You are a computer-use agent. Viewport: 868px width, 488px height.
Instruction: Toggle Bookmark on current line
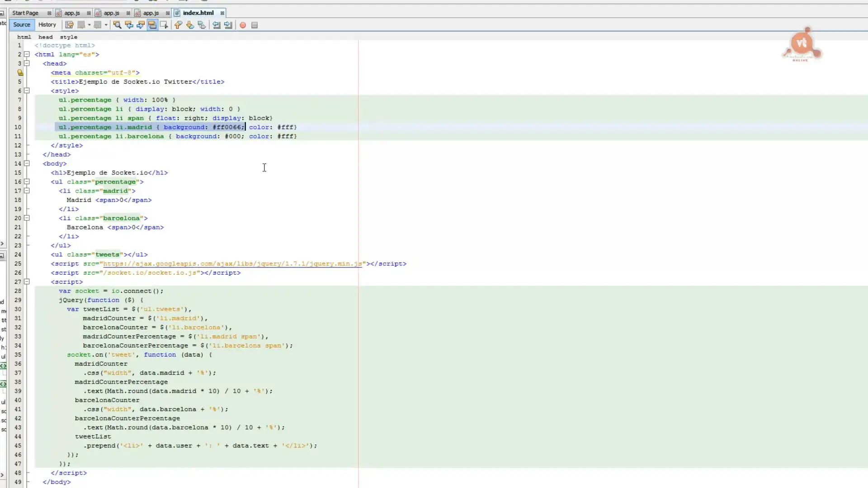click(202, 25)
